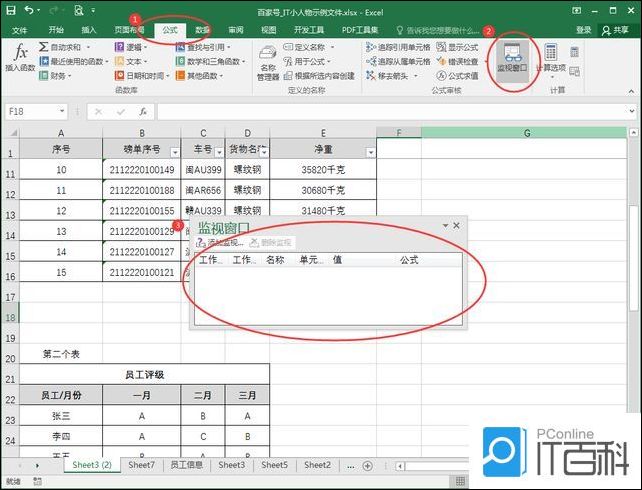
Task: Switch to the Review (审阅) tab
Action: click(x=236, y=30)
